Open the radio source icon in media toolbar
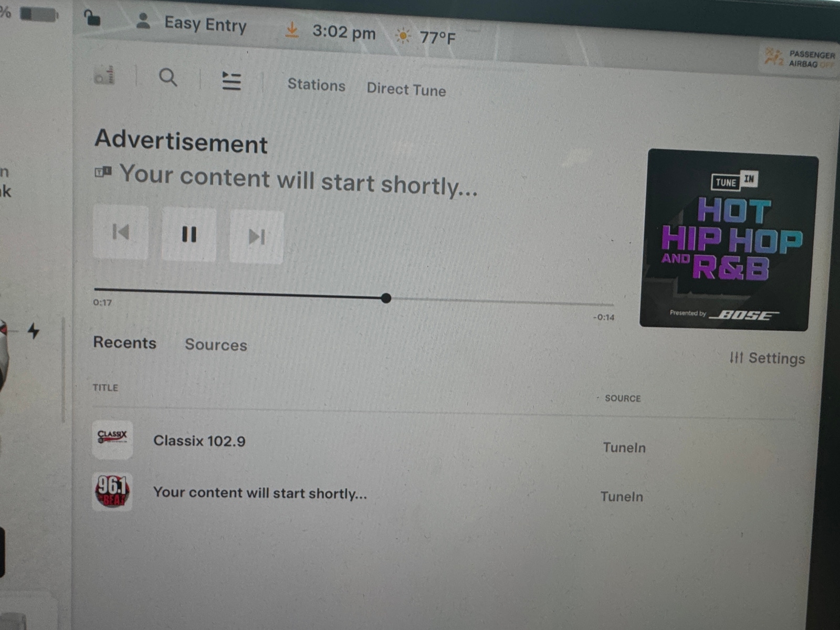This screenshot has height=630, width=840. click(x=104, y=76)
